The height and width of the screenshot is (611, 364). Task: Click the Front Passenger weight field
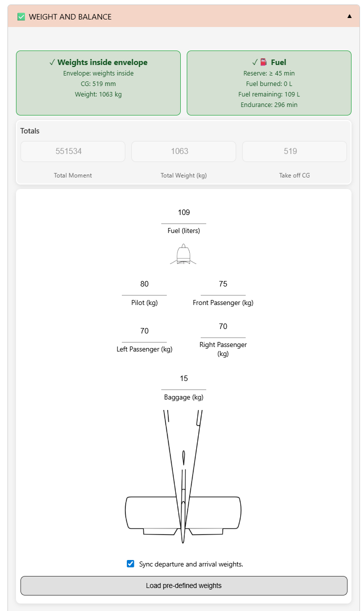click(x=223, y=284)
